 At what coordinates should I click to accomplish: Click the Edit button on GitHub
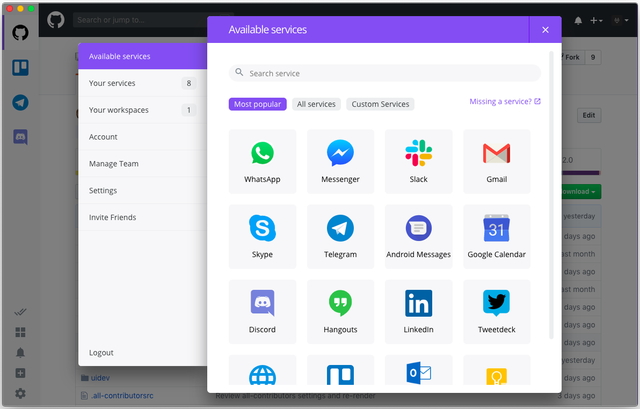[589, 116]
